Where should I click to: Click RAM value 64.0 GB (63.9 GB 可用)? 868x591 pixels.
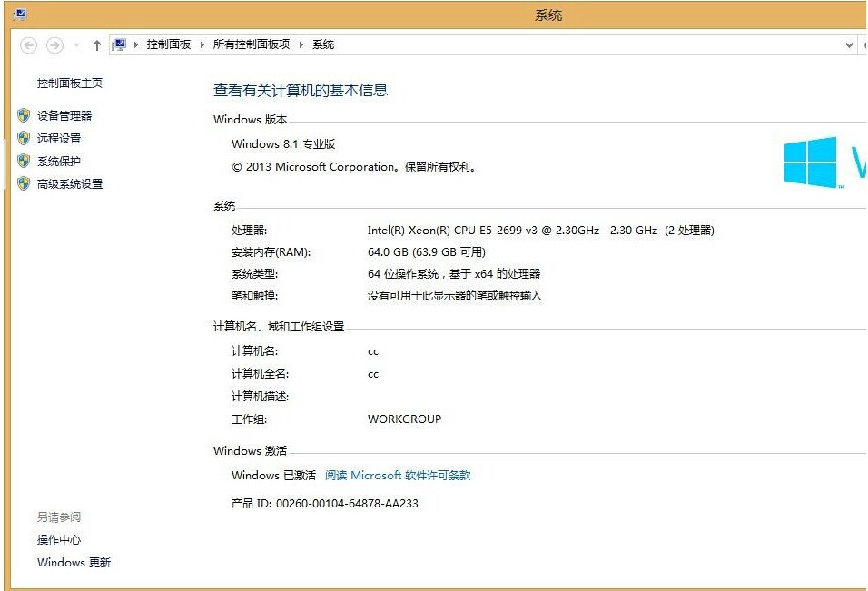426,251
